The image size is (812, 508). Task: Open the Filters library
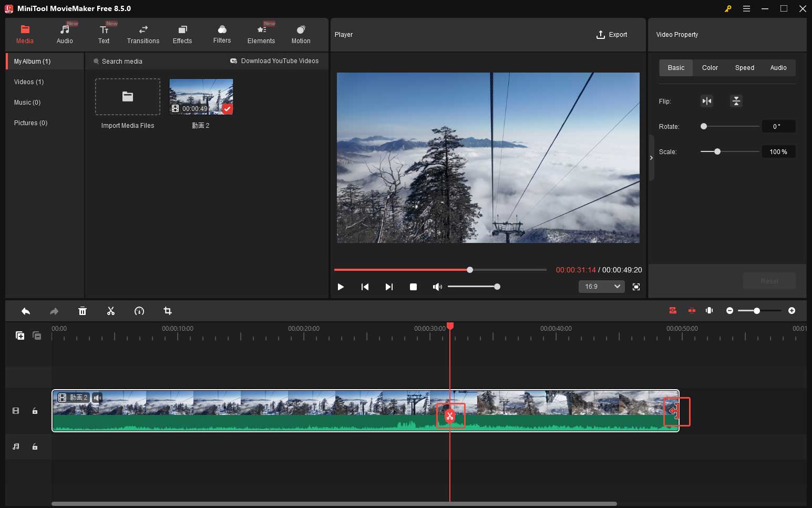pos(221,34)
